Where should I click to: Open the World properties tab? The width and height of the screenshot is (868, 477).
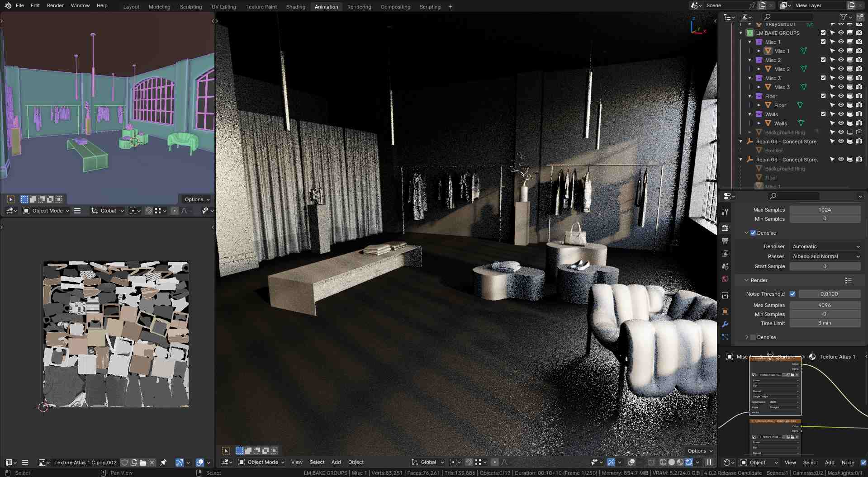725,279
